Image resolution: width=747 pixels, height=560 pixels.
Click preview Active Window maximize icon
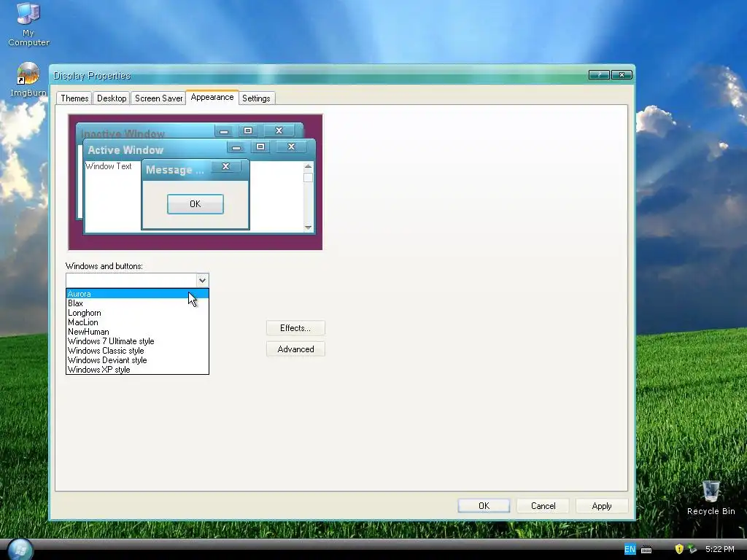260,147
